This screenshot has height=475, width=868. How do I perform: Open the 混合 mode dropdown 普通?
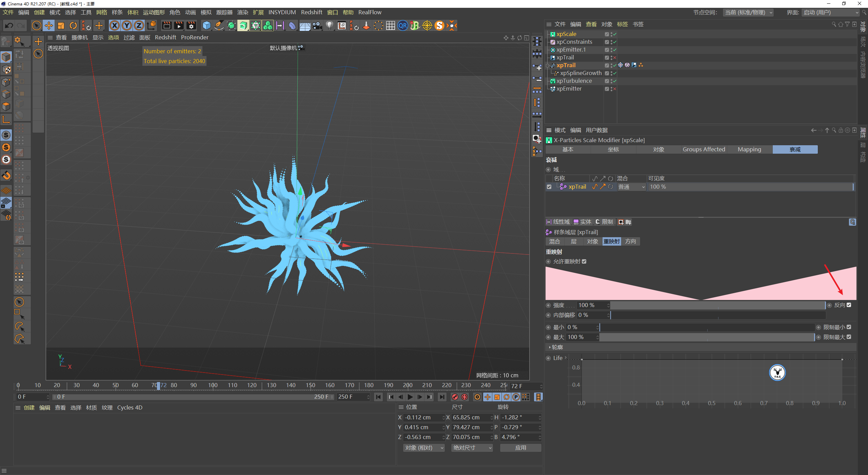coord(631,187)
